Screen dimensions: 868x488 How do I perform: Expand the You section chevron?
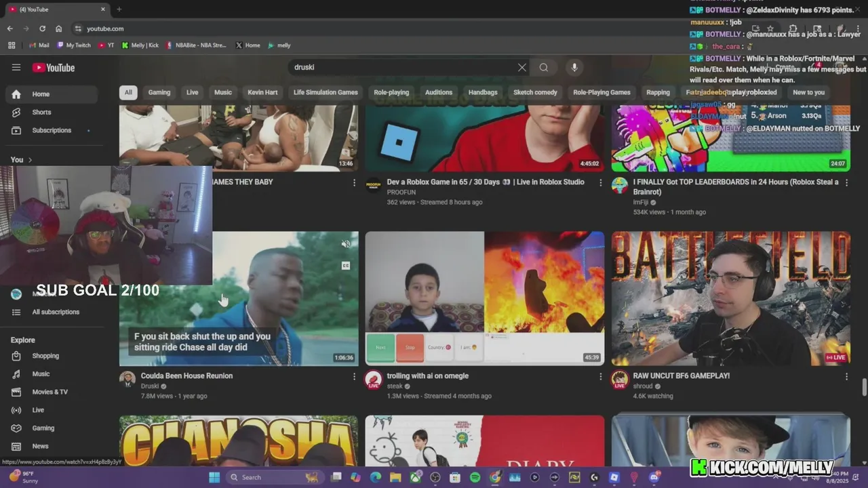30,160
